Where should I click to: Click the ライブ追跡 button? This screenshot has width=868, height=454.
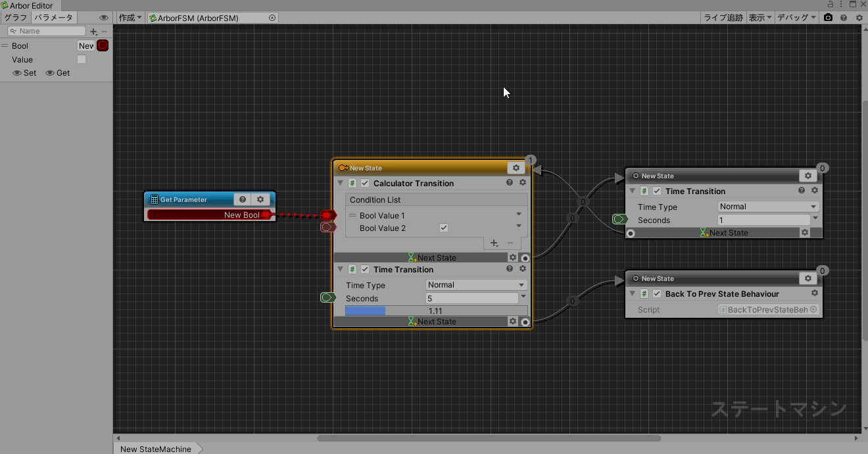(723, 18)
